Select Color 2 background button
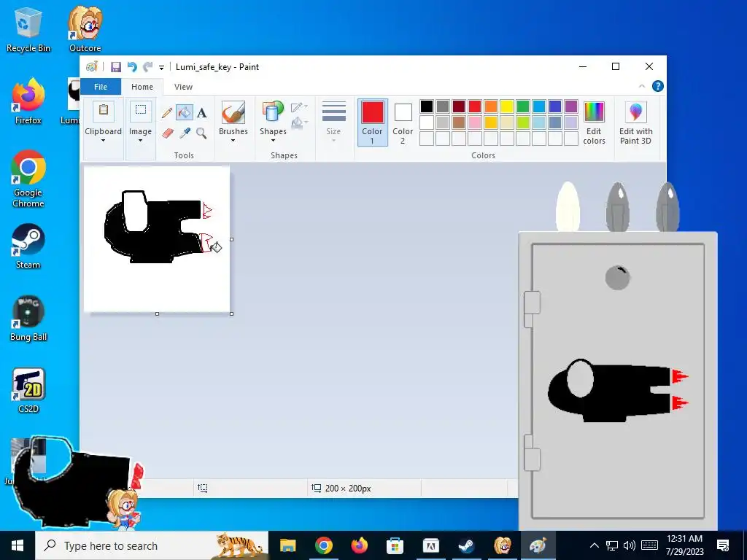This screenshot has height=560, width=747. pyautogui.click(x=403, y=122)
